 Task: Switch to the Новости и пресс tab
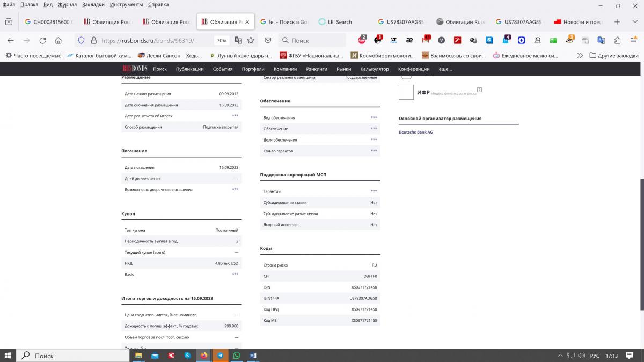[579, 22]
